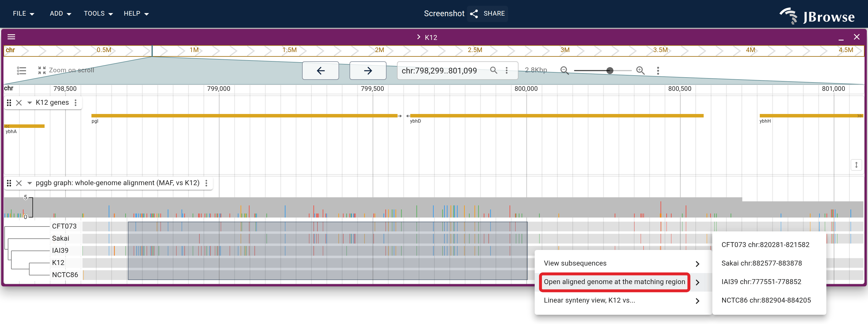Open the ADD menu
The width and height of the screenshot is (868, 324).
60,14
